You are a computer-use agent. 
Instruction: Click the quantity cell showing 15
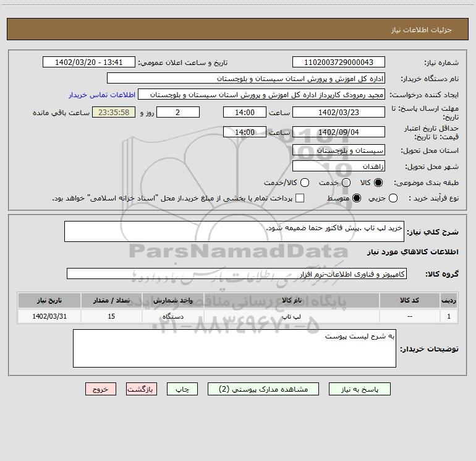(111, 316)
